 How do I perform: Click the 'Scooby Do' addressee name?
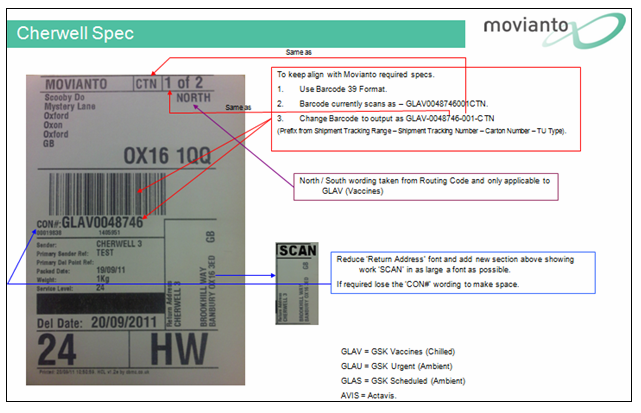point(65,97)
